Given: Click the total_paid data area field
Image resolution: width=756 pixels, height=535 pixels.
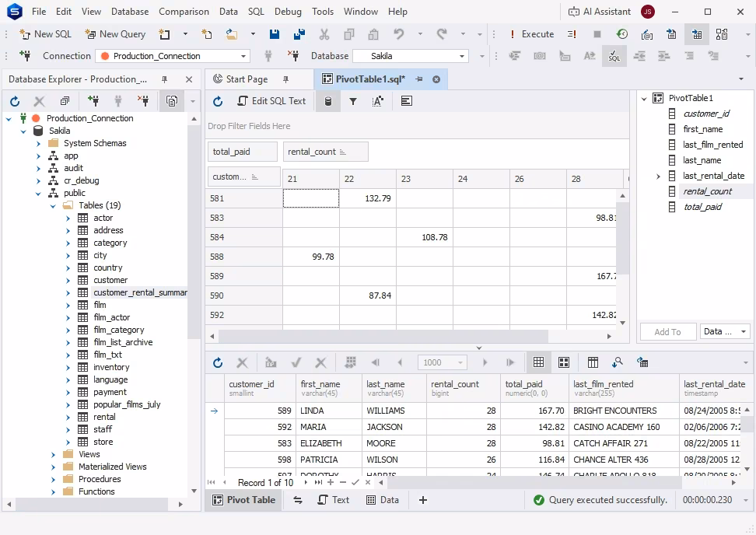Looking at the screenshot, I should coord(243,152).
